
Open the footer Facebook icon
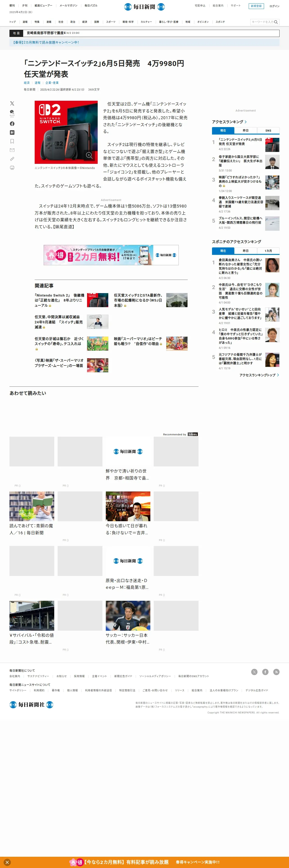(265, 672)
